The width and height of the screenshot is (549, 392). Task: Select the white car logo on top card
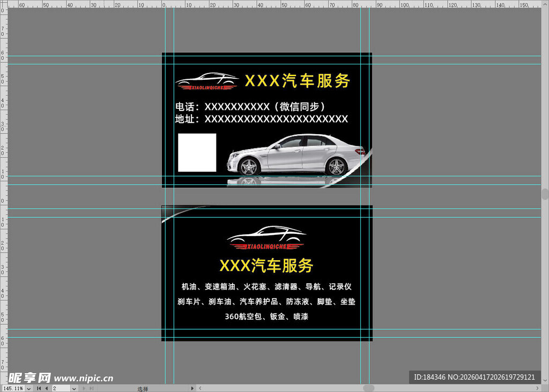pos(207,81)
